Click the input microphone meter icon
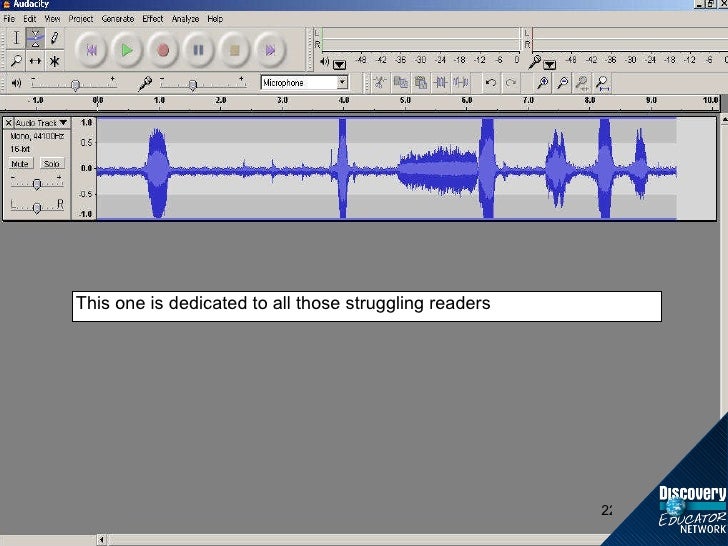 [535, 61]
